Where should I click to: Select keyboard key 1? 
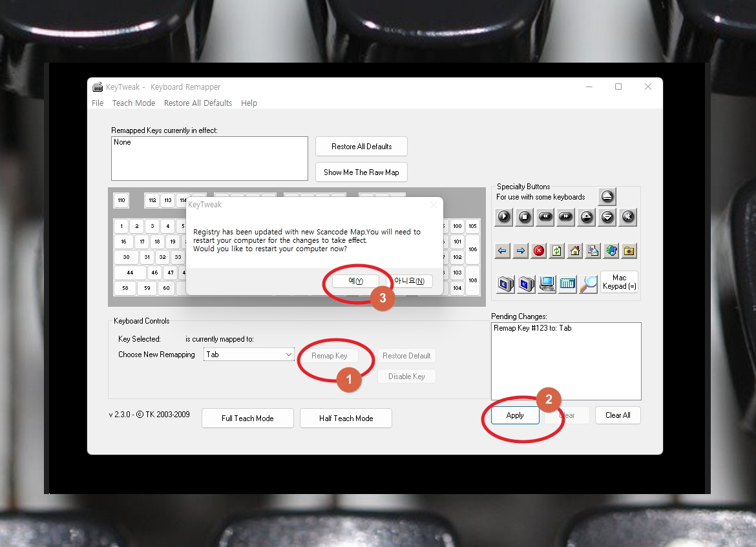pos(121,226)
